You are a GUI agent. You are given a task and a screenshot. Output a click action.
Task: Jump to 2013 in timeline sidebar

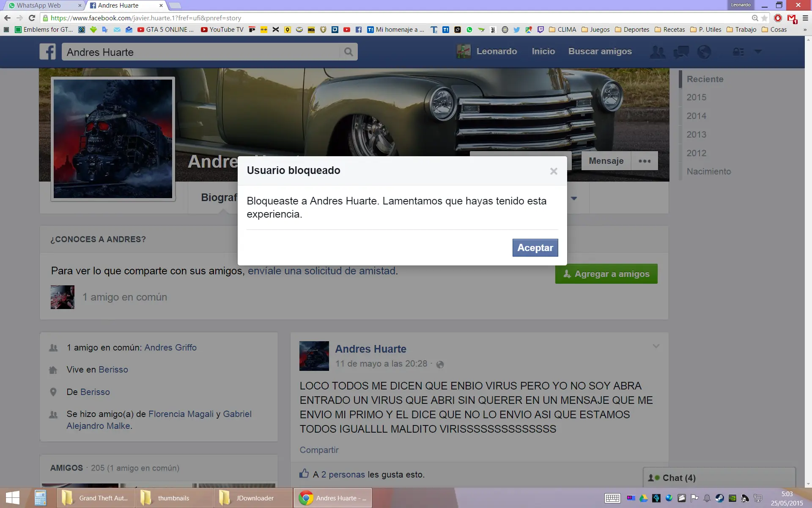[x=696, y=135]
